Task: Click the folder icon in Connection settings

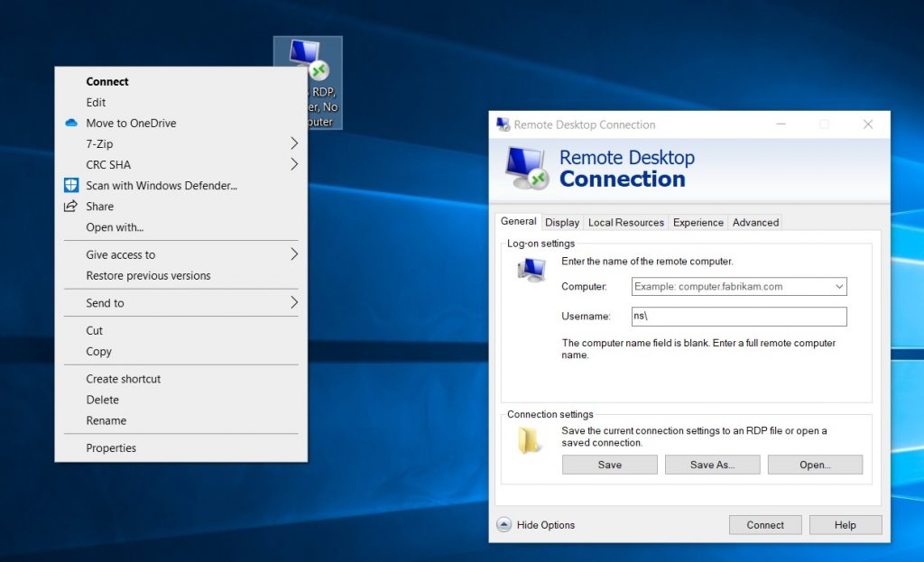Action: 530,439
